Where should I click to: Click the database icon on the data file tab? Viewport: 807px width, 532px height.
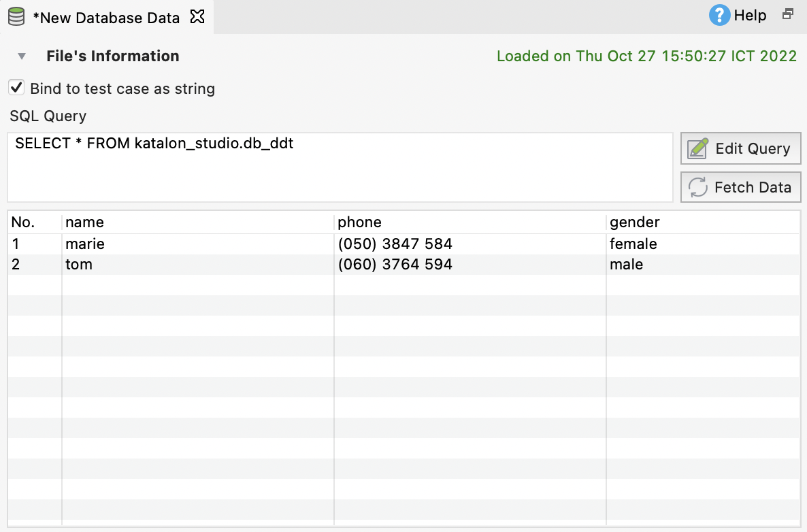coord(15,15)
